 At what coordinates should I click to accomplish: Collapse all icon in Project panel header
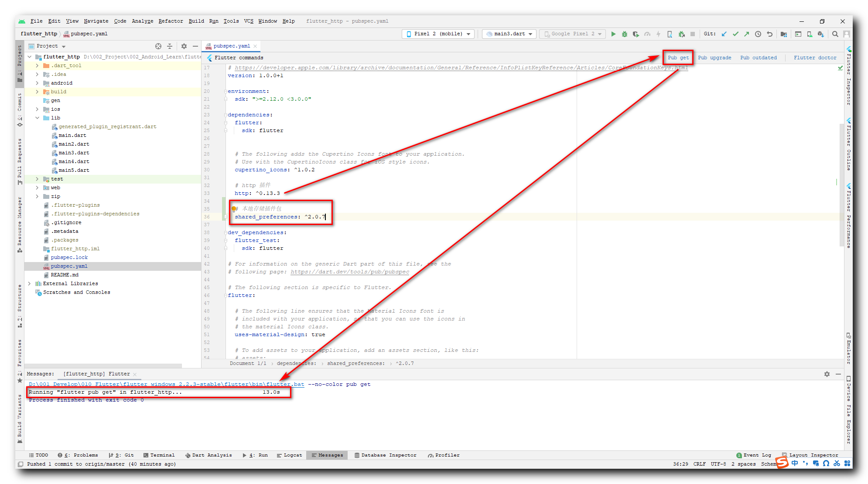pos(170,46)
